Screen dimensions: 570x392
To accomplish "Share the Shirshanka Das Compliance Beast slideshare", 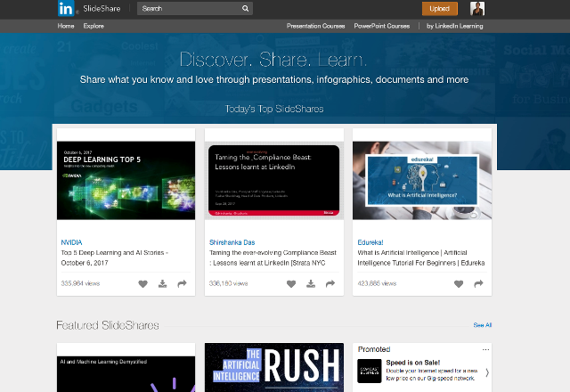I will click(330, 283).
